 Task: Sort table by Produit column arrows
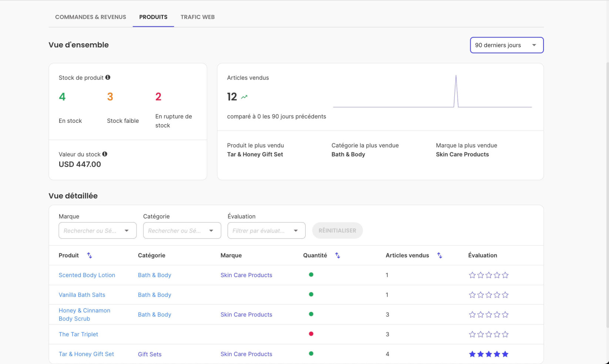click(x=90, y=255)
